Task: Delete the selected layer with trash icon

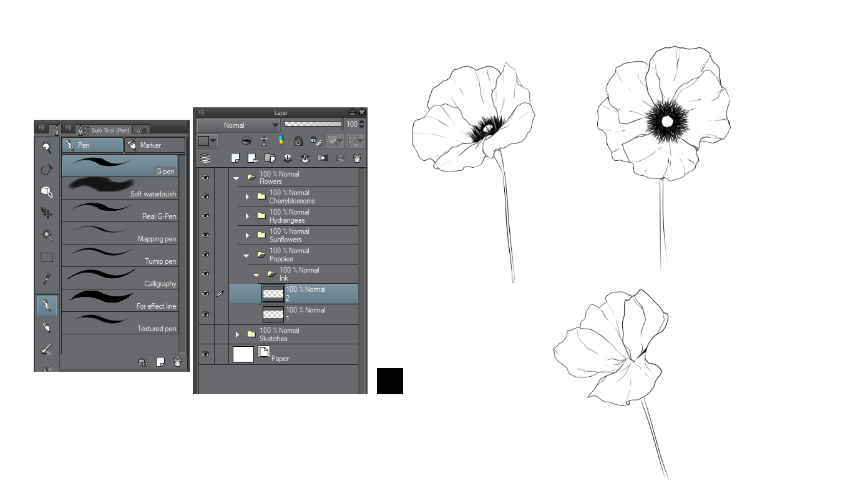Action: (357, 158)
